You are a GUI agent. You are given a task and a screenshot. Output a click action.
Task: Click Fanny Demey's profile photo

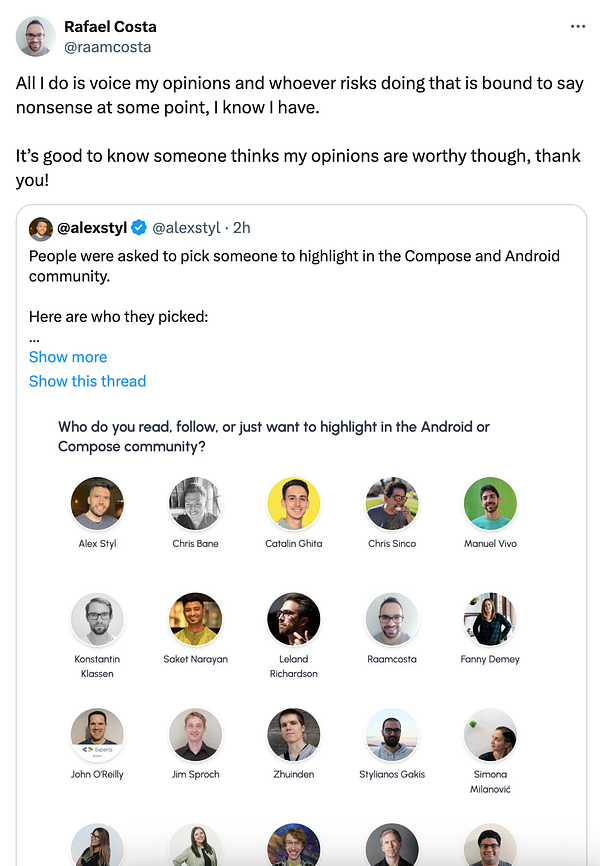[490, 619]
